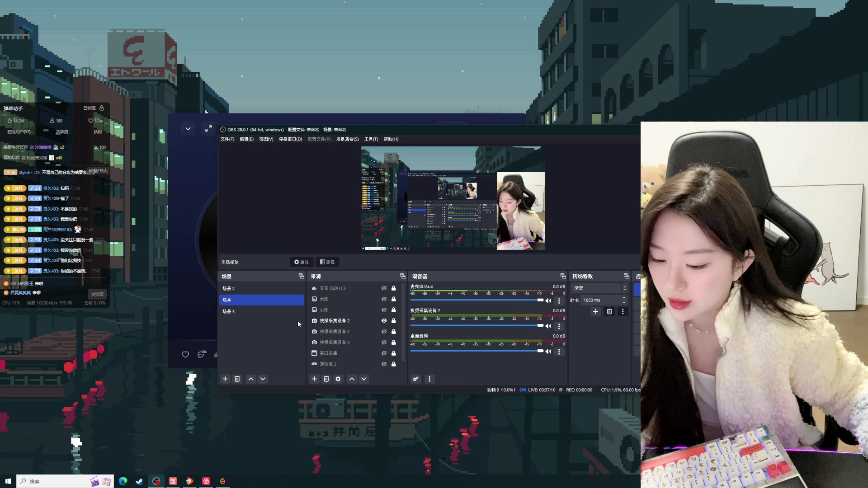The height and width of the screenshot is (488, 868).
Task: Open the 文件(F) menu
Action: click(x=227, y=139)
